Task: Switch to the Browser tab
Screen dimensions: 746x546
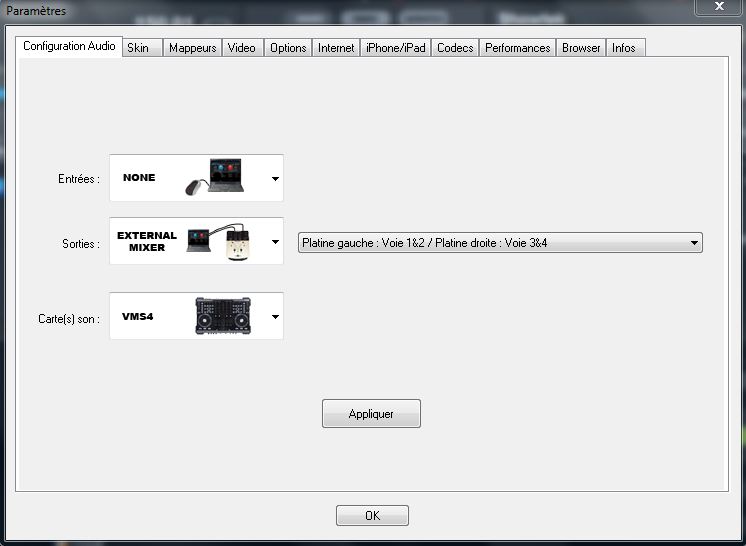Action: point(581,48)
